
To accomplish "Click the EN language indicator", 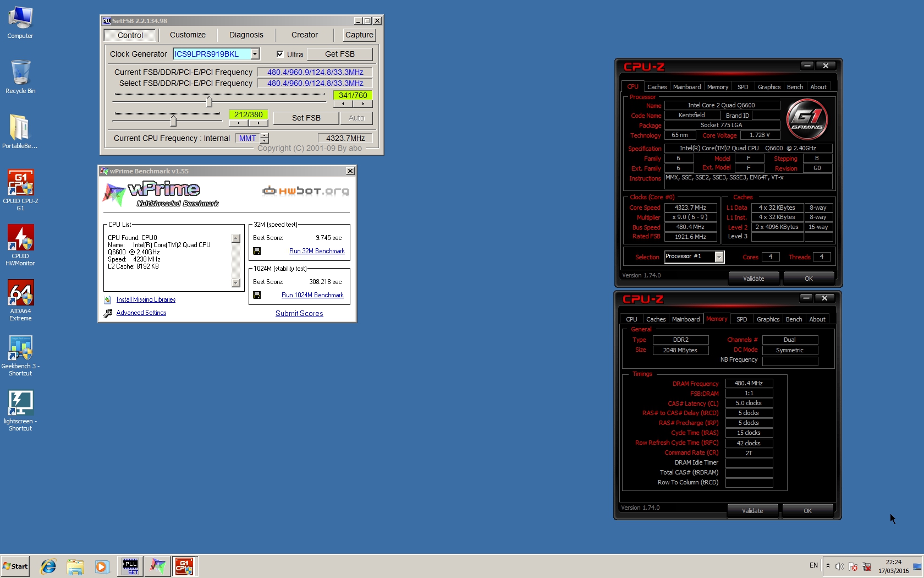I will pyautogui.click(x=813, y=565).
